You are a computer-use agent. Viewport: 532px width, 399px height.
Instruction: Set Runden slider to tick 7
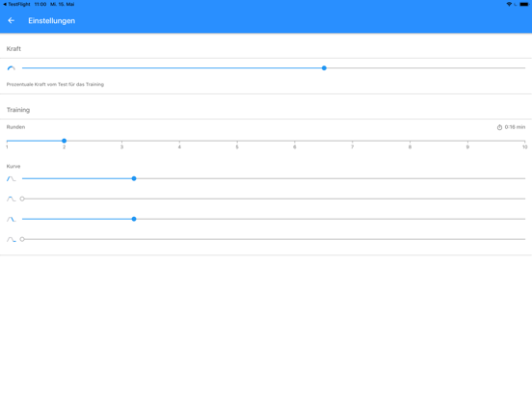(x=352, y=141)
